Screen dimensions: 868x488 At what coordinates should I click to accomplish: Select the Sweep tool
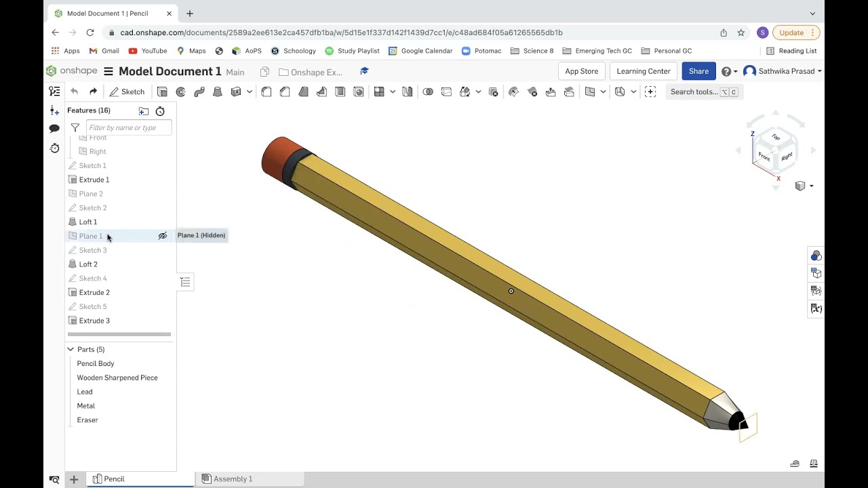(199, 91)
